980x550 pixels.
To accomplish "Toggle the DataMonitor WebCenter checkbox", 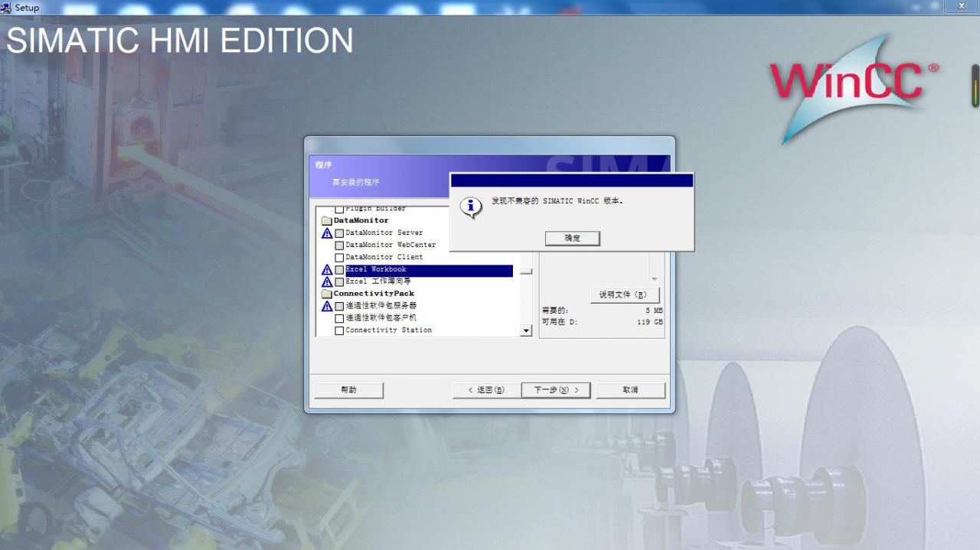I will pos(339,246).
